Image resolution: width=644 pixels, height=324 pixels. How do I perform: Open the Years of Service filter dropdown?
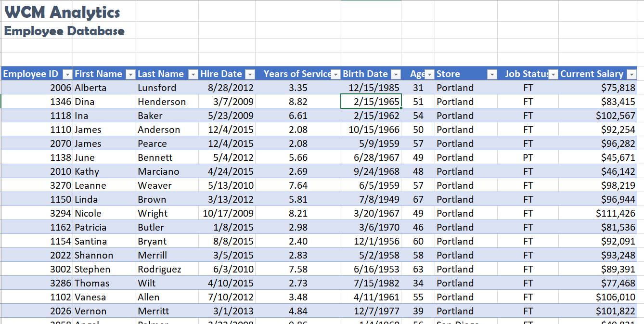tap(335, 74)
